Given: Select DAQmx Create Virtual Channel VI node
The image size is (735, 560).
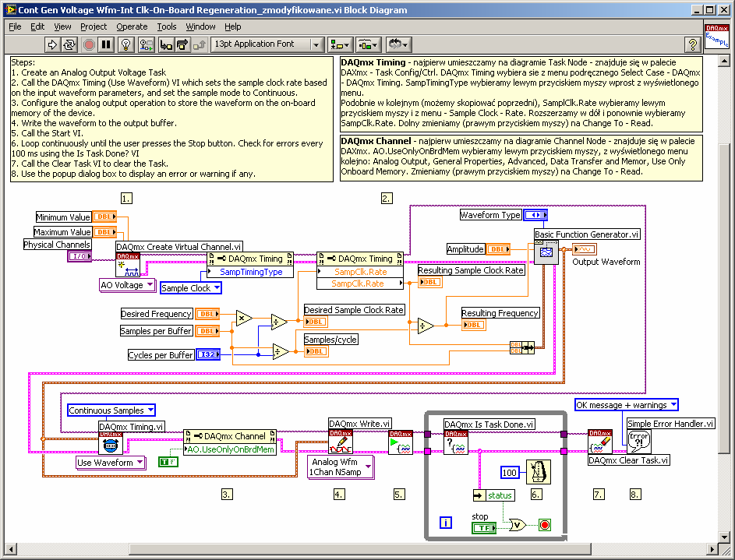Looking at the screenshot, I should click(128, 265).
